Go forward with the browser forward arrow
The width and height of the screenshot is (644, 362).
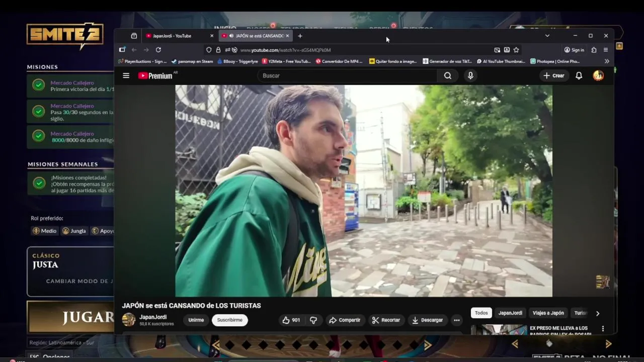146,50
